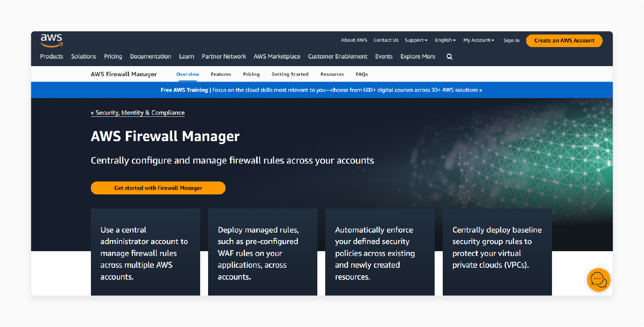Click the 'Use a central administrator account' card
The width and height of the screenshot is (644, 327).
point(146,252)
